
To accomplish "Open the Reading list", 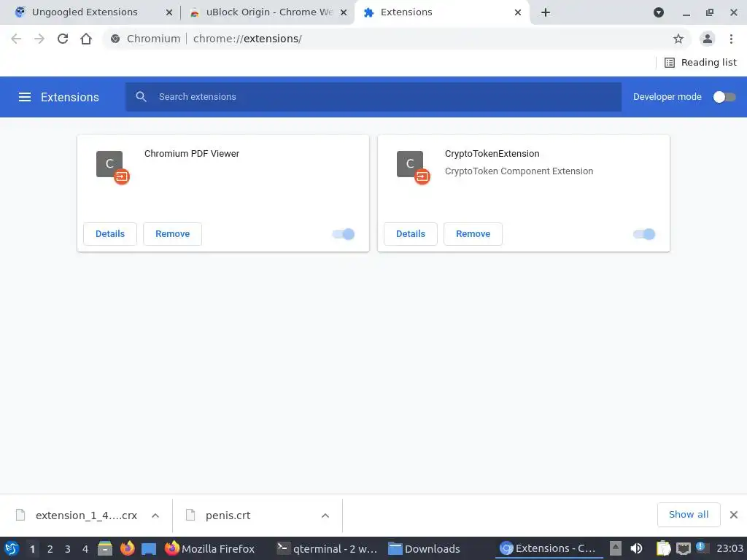I will 700,63.
